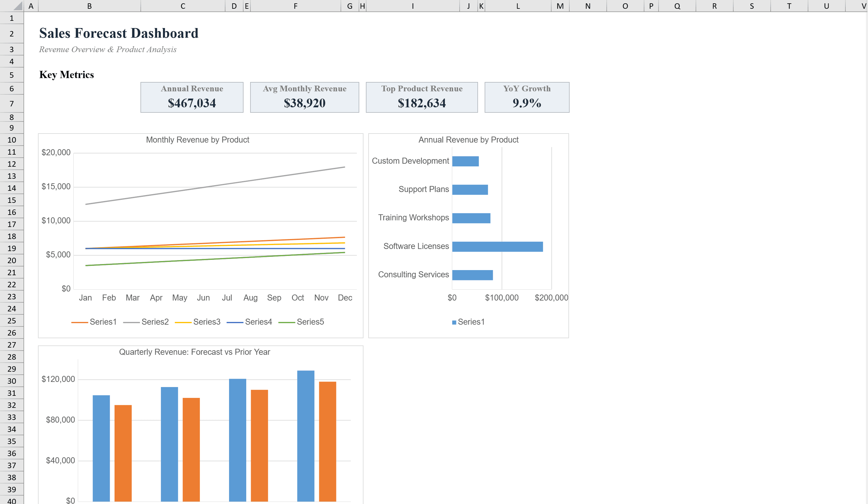Click the Annual Revenue KPI card
868x504 pixels.
(x=192, y=97)
